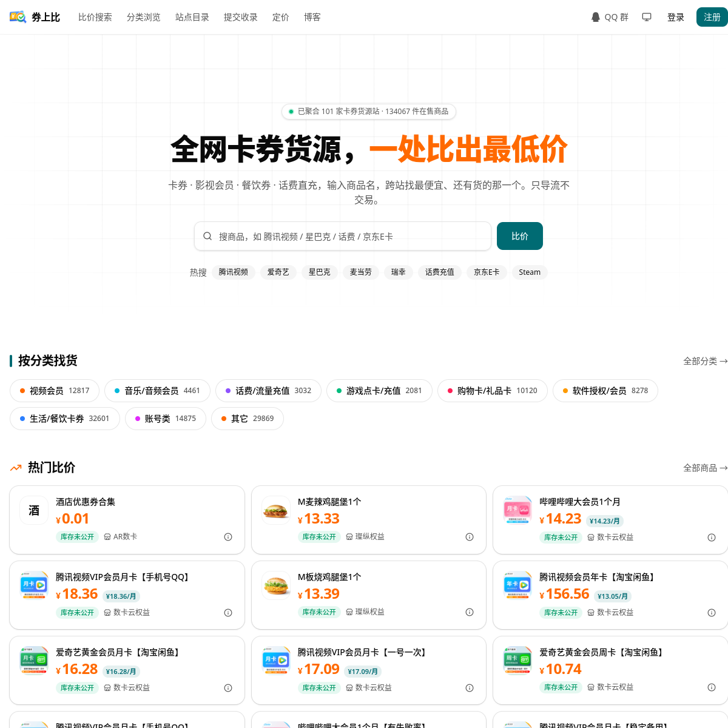Screen dimensions: 728x728
Task: Choose category 其它 29869
Action: (248, 419)
